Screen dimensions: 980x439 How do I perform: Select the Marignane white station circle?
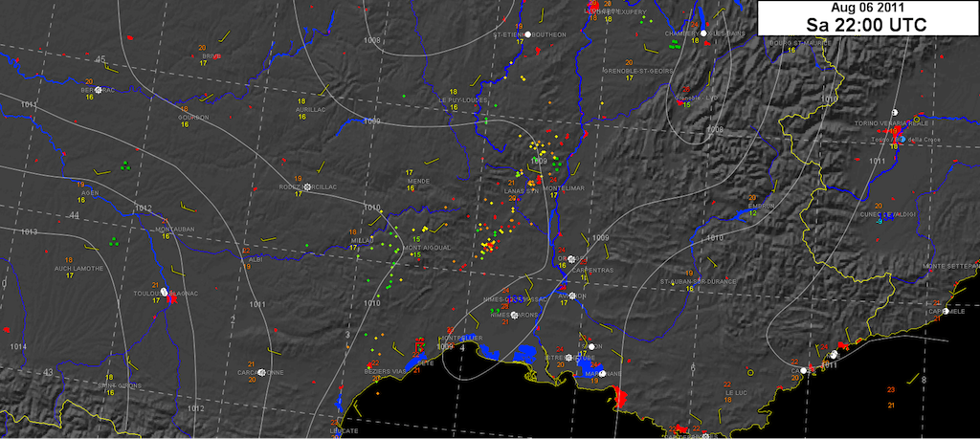pyautogui.click(x=601, y=374)
